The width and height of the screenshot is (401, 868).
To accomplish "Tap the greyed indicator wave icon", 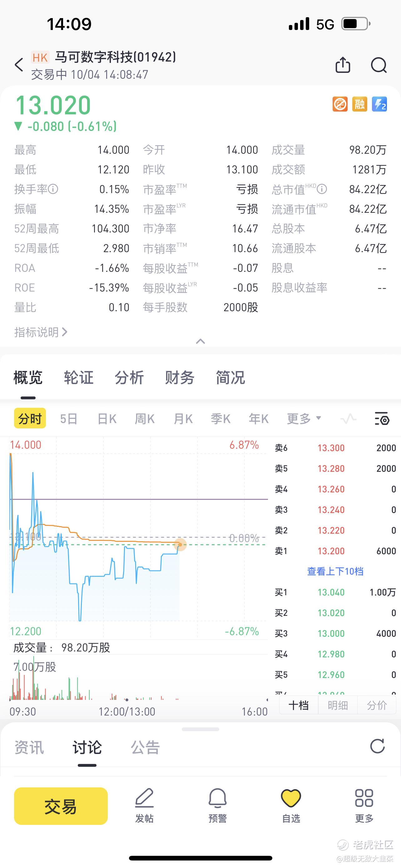I will coord(349,419).
